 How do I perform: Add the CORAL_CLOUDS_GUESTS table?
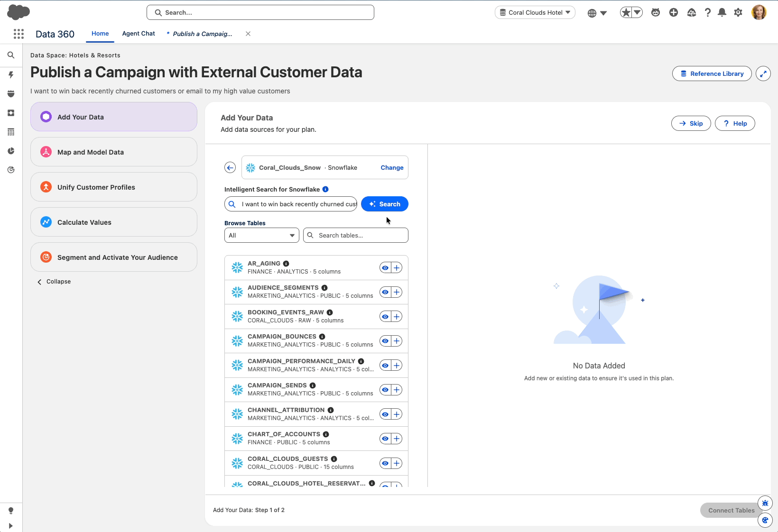(x=397, y=463)
